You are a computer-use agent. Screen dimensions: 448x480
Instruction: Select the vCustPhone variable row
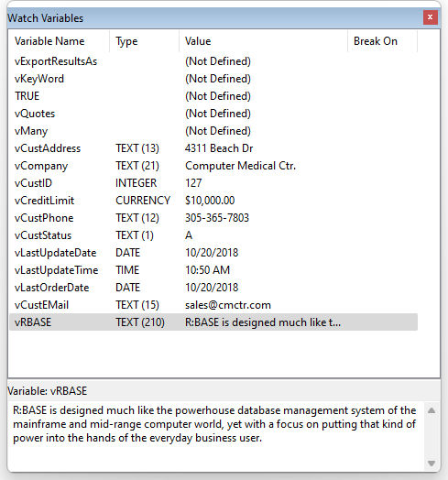pyautogui.click(x=213, y=218)
